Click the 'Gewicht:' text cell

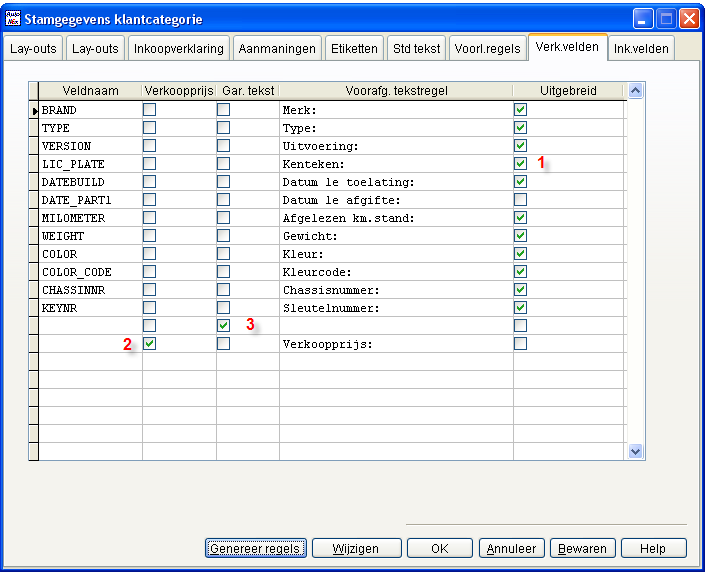coord(396,236)
